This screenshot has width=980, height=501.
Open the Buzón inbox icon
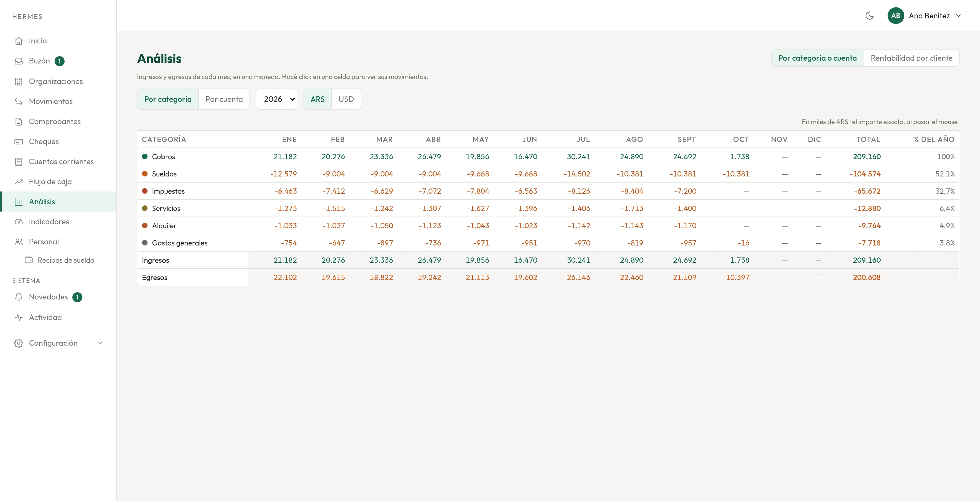point(19,61)
